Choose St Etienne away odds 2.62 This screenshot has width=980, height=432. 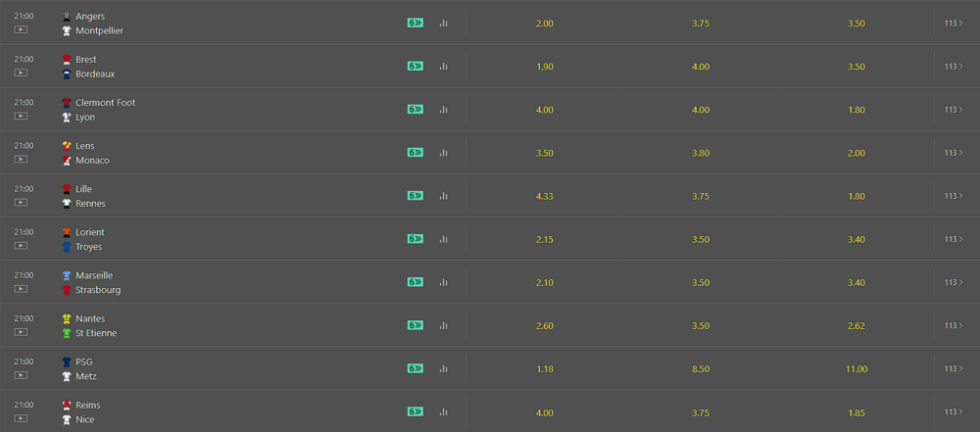[x=857, y=326]
